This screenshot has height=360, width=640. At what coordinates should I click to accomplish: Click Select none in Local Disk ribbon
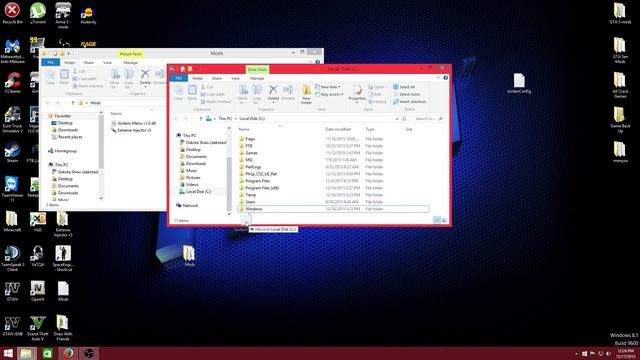pos(406,94)
